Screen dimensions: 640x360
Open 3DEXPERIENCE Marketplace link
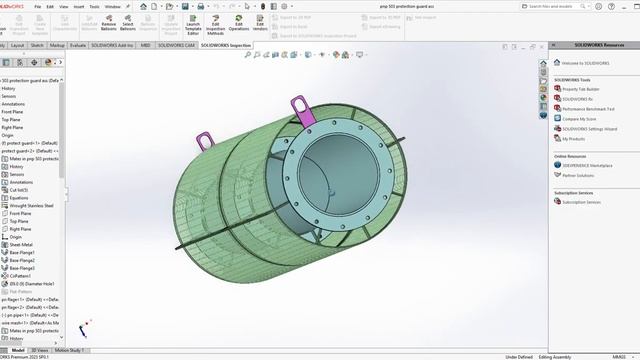(x=587, y=165)
